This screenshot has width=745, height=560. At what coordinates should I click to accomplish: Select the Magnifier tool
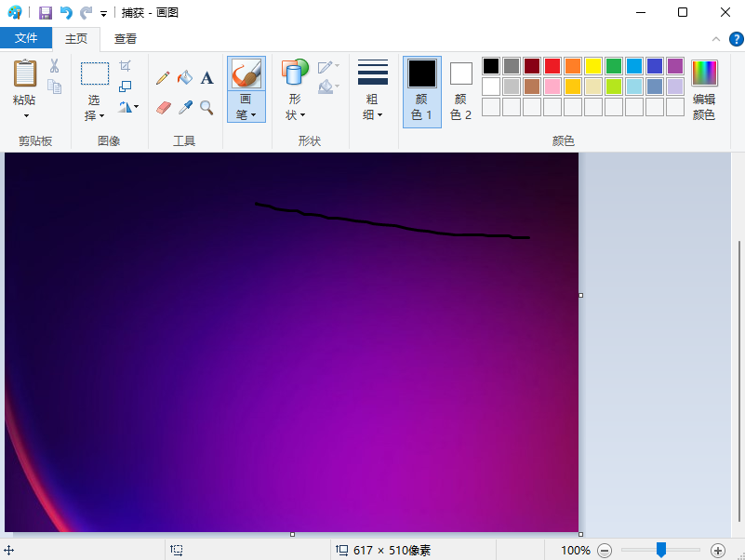206,107
